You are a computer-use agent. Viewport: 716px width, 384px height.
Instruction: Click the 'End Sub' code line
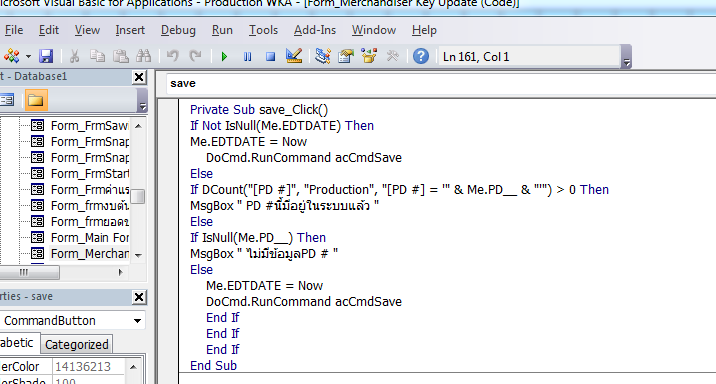point(213,365)
